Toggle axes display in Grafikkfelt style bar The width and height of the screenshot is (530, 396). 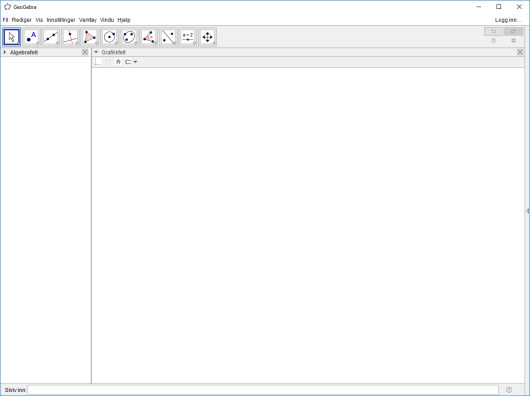click(98, 62)
